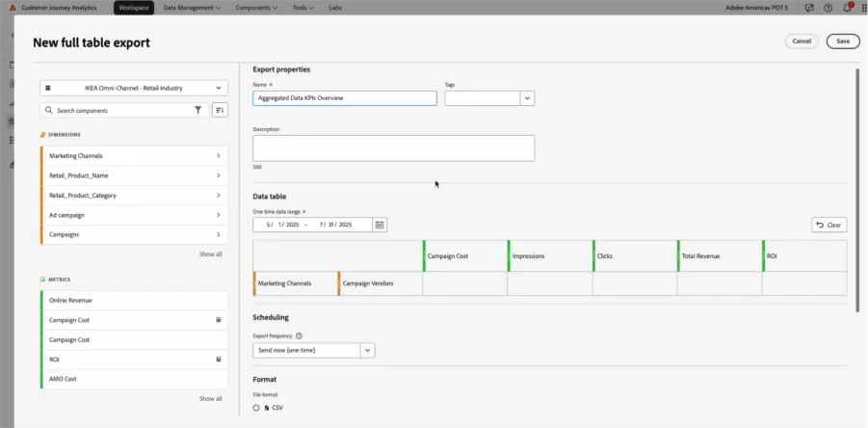Click the data view database icon
The height and width of the screenshot is (428, 868).
[x=47, y=88]
